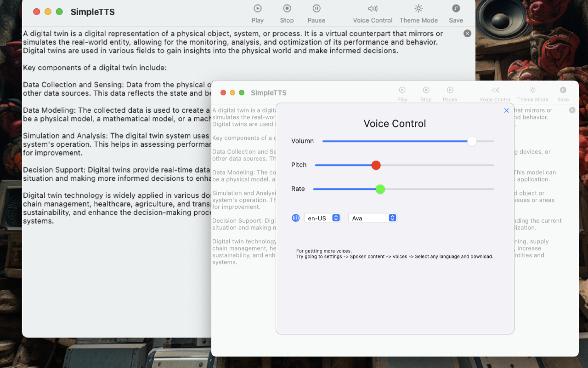Click the 'For gettting more voices.' hint
This screenshot has width=588, height=368.
click(324, 251)
